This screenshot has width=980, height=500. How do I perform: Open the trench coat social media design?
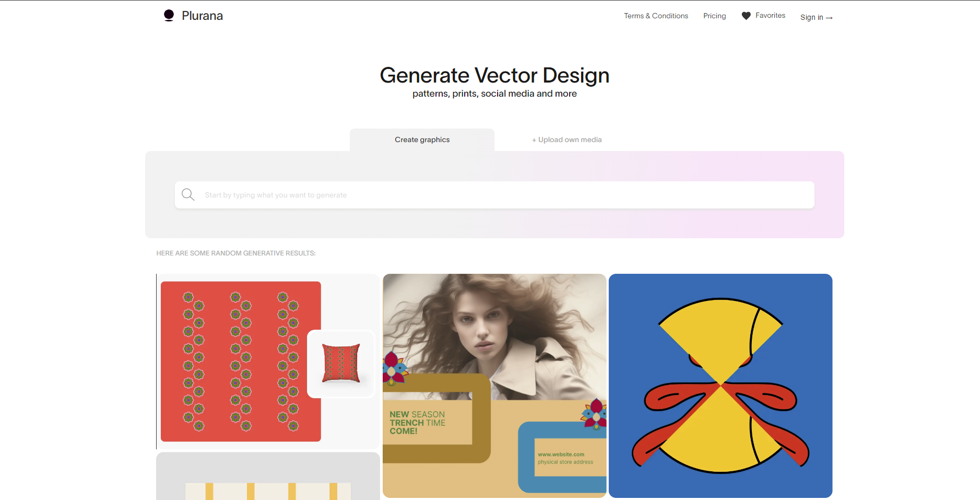click(x=494, y=386)
